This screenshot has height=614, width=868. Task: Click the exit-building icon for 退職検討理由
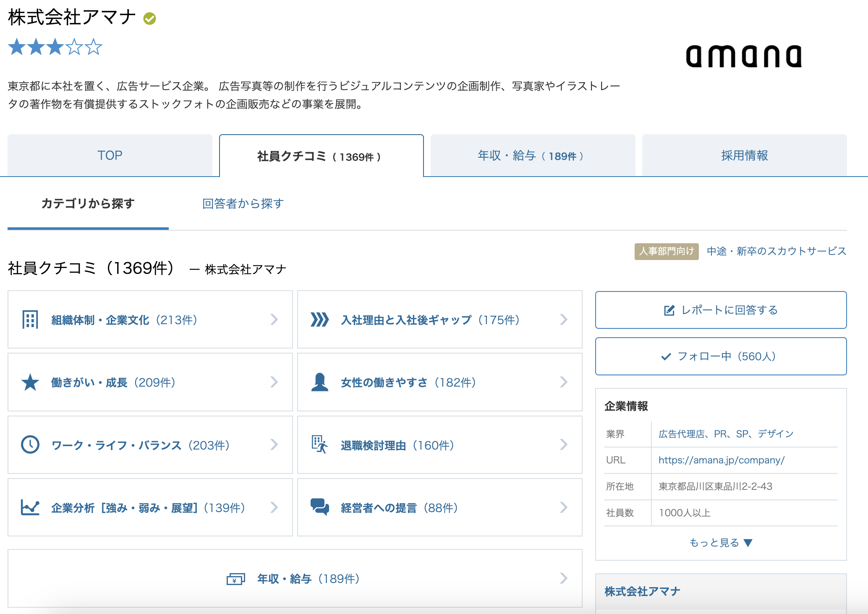[319, 445]
